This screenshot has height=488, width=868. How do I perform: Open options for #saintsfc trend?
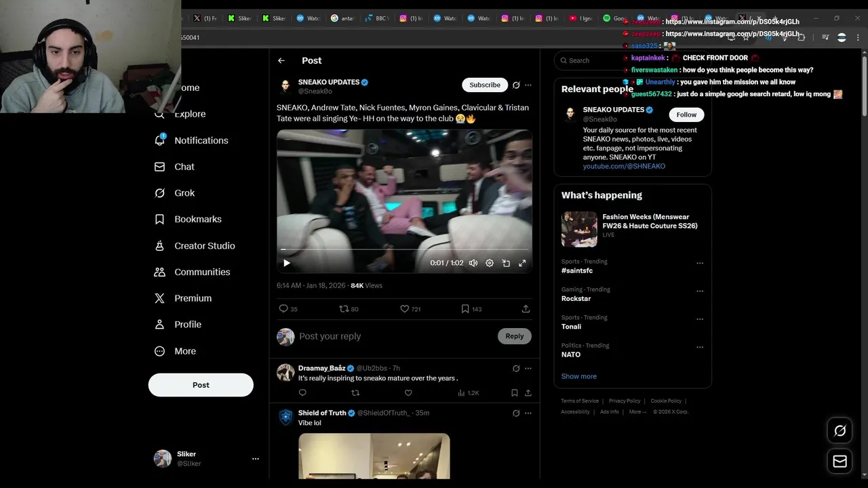tap(700, 263)
